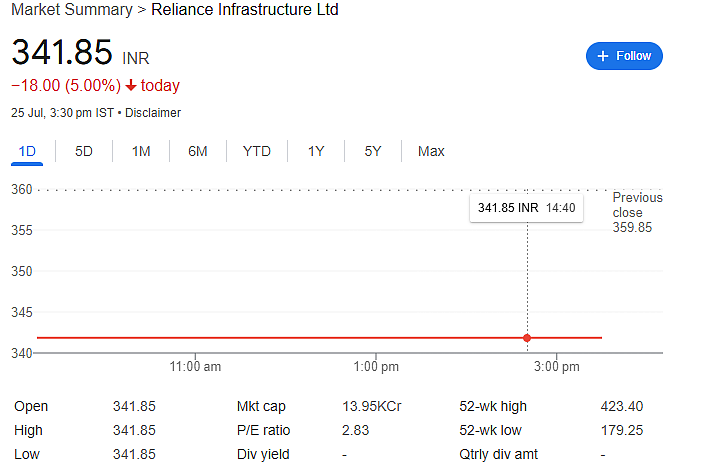Click the 360 y-axis label

pos(22,189)
